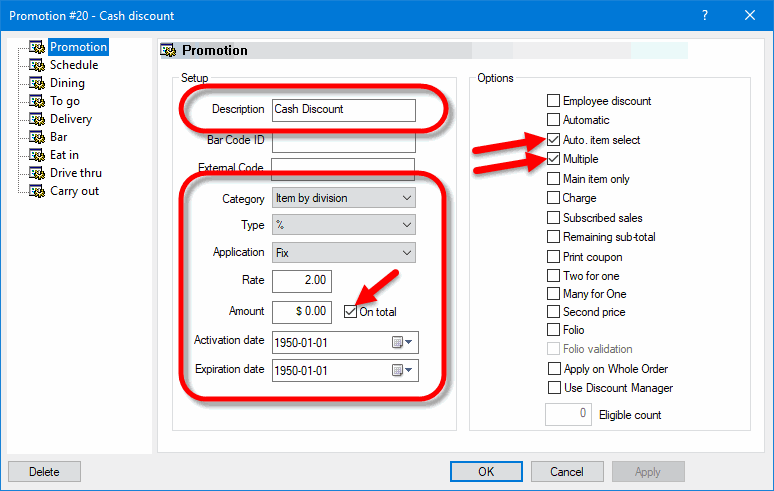The height and width of the screenshot is (491, 774).
Task: Click into the Description text field
Action: pyautogui.click(x=343, y=110)
